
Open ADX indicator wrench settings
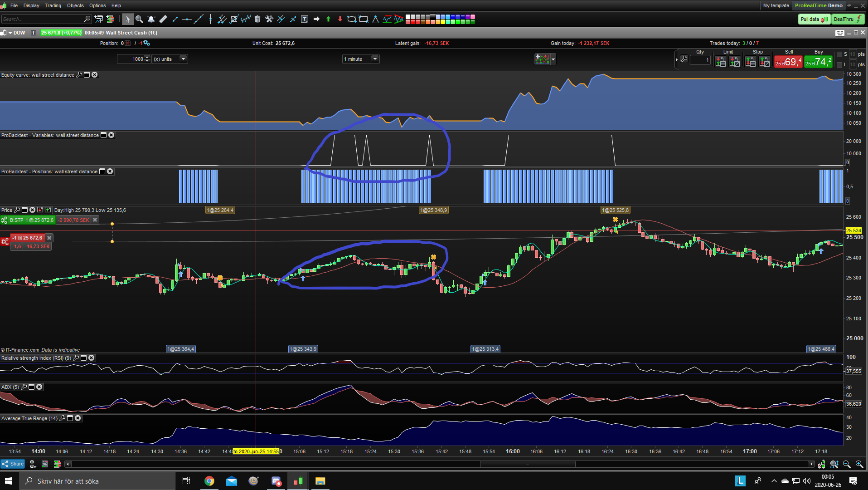[24, 387]
